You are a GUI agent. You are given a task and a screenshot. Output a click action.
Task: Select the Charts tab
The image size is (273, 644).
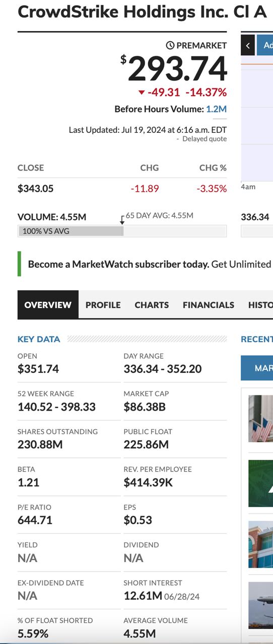pos(152,304)
